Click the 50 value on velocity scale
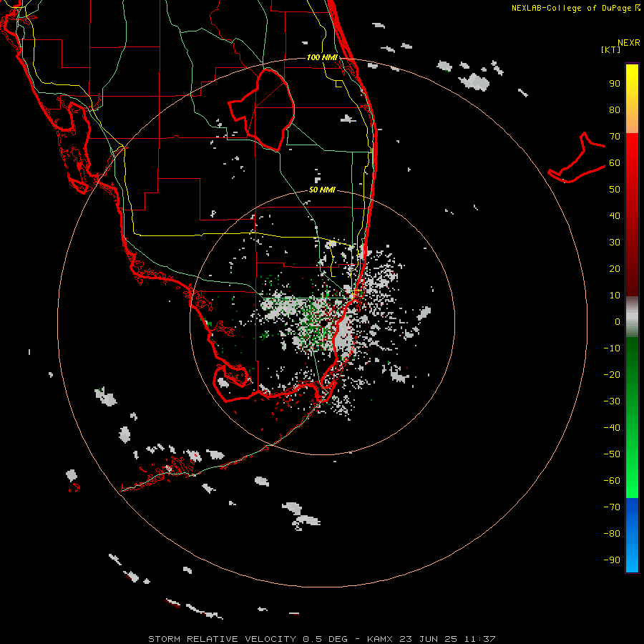The image size is (644, 644). 615,190
